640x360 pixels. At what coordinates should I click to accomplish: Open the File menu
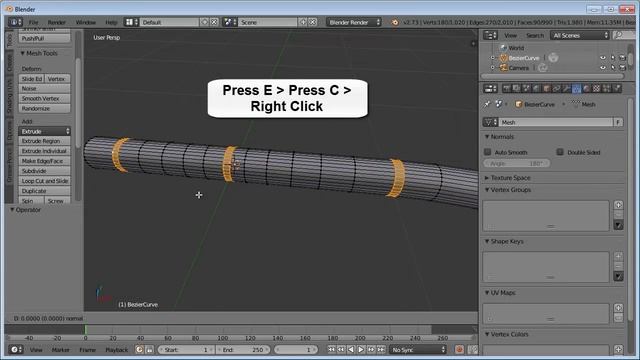33,22
